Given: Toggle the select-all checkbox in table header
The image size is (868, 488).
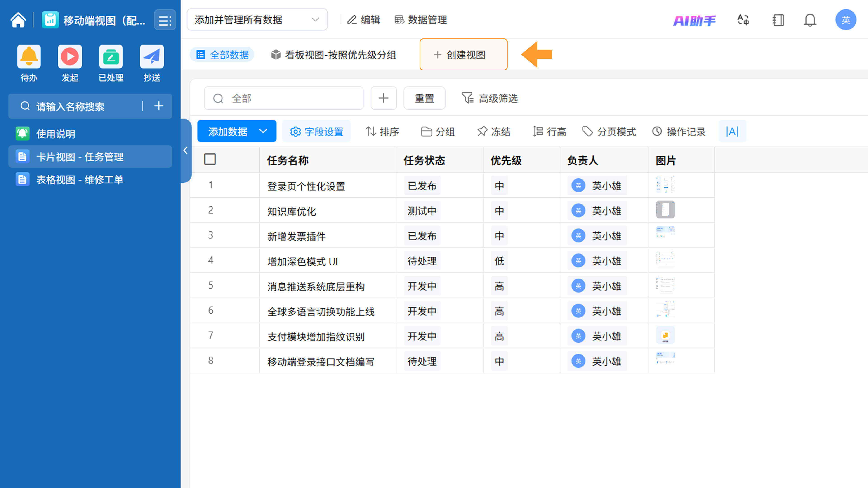Looking at the screenshot, I should pos(210,159).
